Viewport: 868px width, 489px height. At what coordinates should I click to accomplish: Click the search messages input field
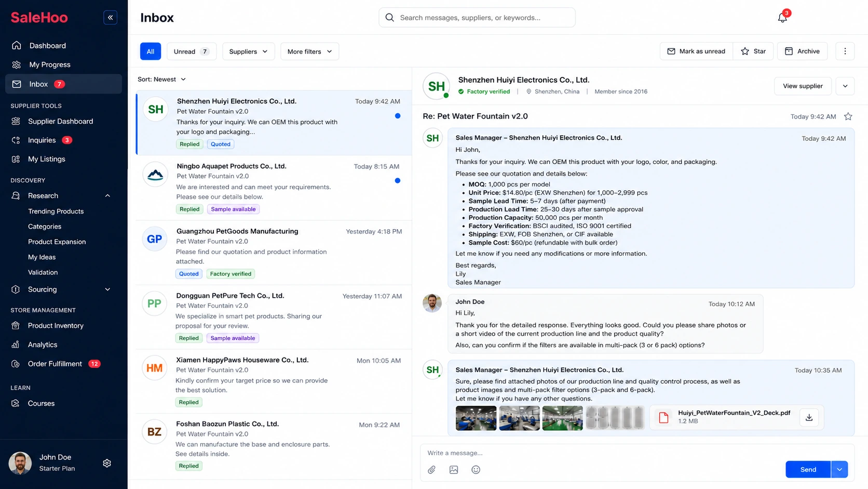tap(477, 18)
